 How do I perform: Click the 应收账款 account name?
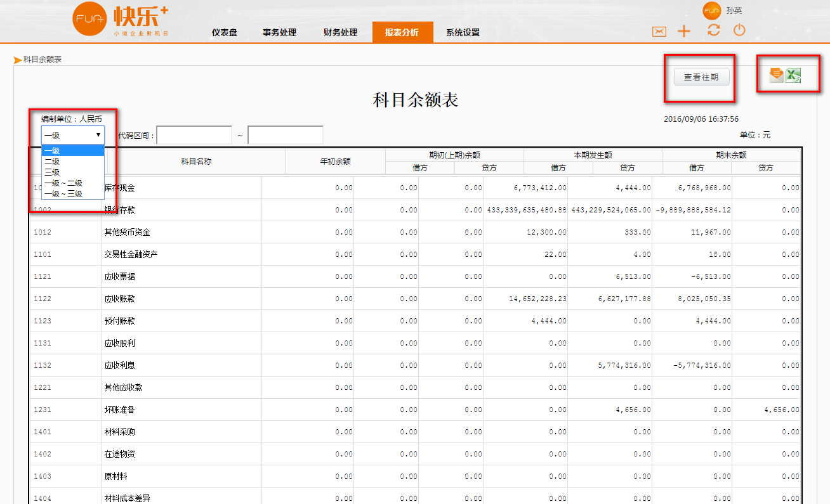click(120, 299)
